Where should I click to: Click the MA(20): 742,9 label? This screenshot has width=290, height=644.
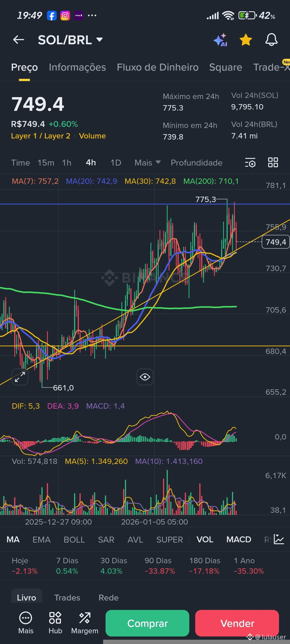click(x=92, y=181)
